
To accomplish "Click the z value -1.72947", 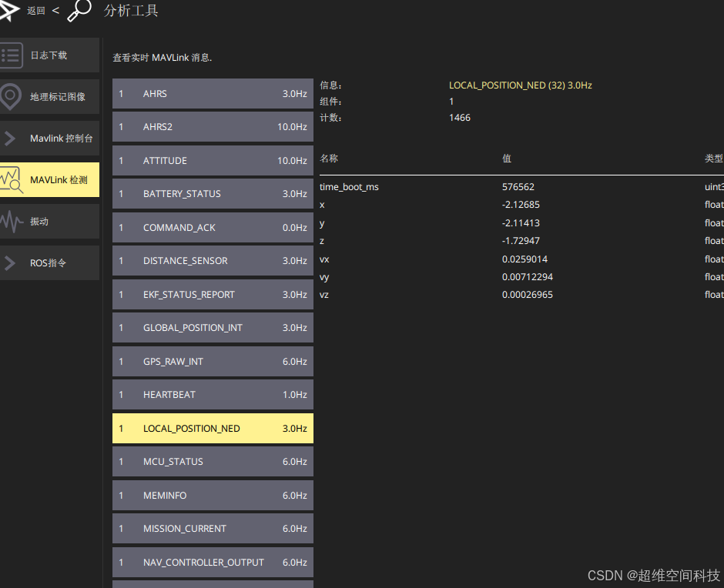I will [x=521, y=240].
